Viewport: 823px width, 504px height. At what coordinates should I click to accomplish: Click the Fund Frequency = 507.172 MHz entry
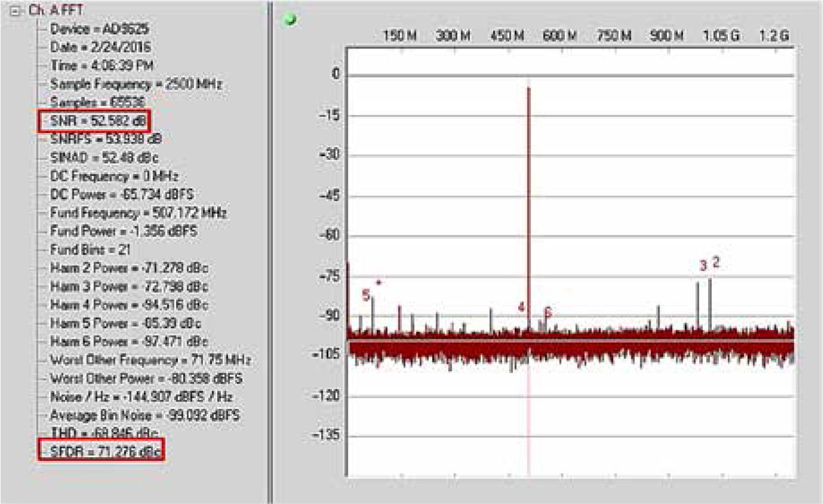[x=138, y=213]
